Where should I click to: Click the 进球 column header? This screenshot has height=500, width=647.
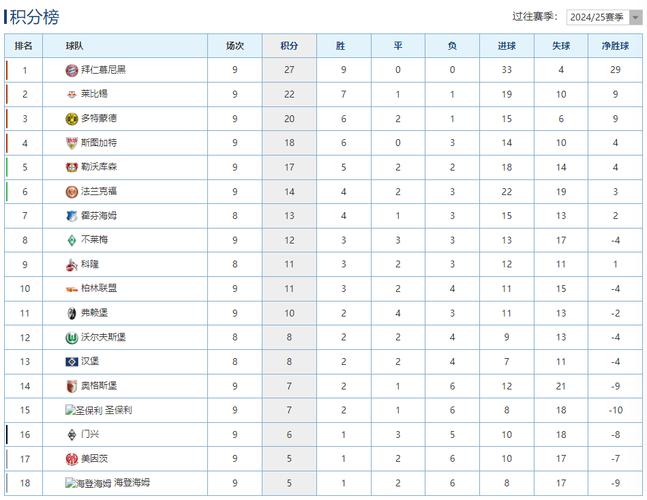click(x=506, y=46)
